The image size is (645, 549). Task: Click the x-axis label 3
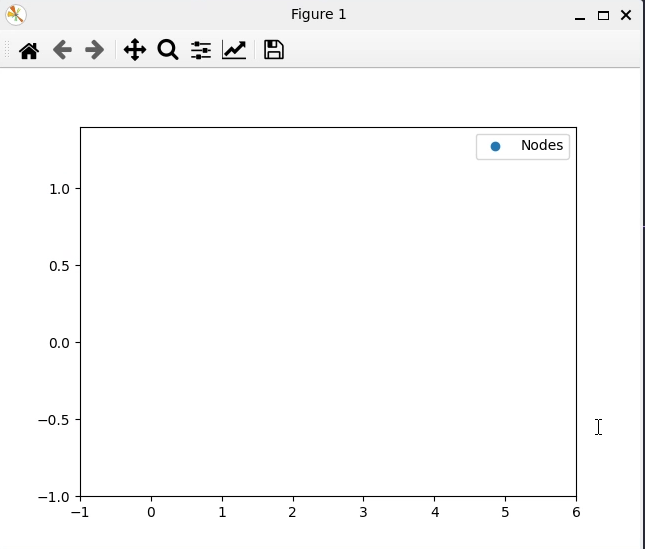pos(363,513)
